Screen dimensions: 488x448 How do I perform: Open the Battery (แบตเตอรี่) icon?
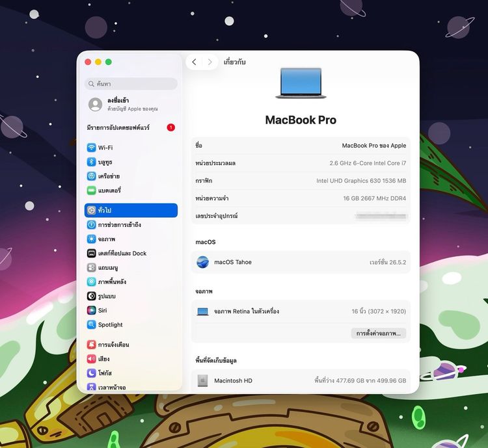[91, 191]
